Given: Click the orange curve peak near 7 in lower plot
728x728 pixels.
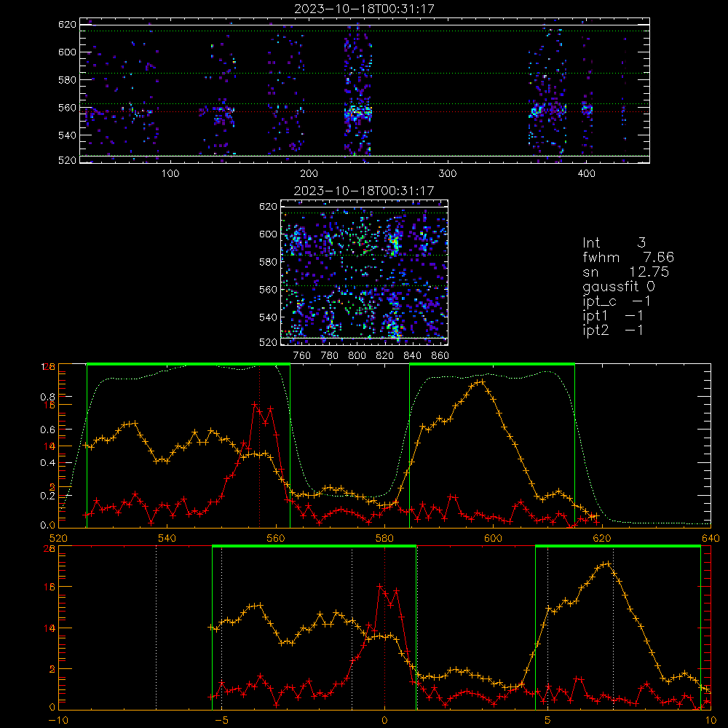Looking at the screenshot, I should (x=607, y=563).
